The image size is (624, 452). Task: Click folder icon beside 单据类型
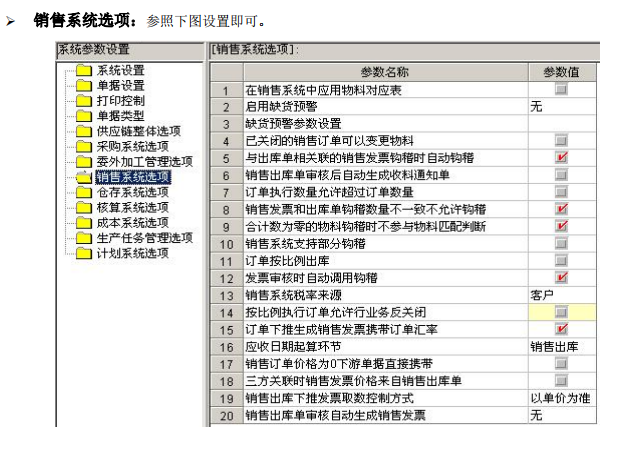click(x=84, y=116)
